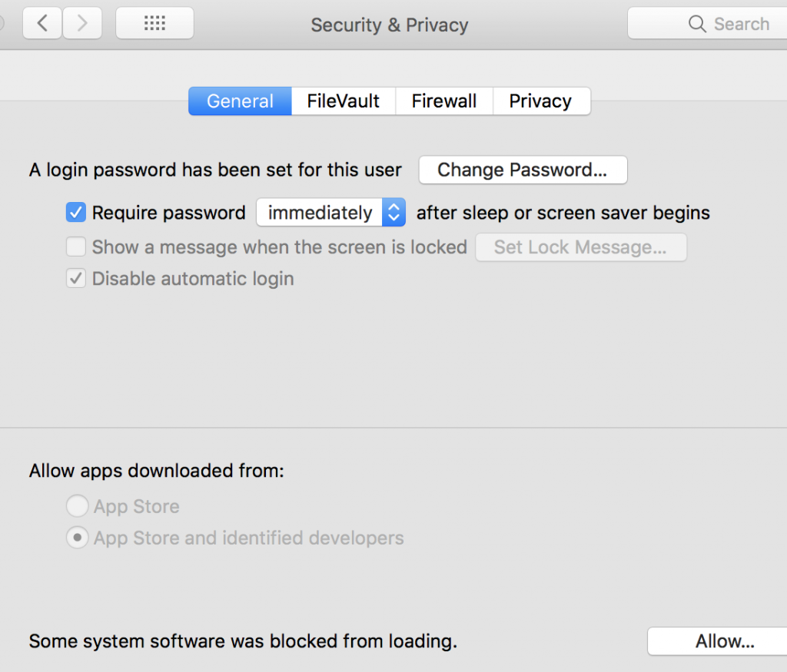Click the forward navigation arrow

coord(81,23)
